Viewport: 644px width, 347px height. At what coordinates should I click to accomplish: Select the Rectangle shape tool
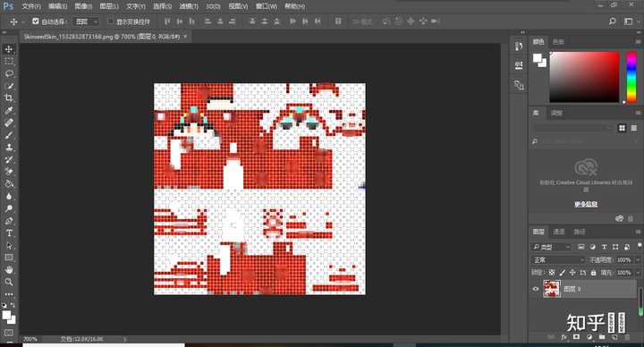[9, 258]
